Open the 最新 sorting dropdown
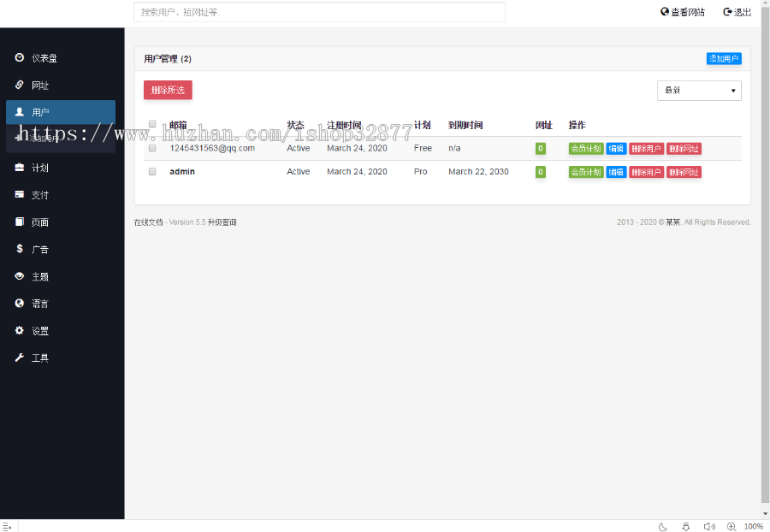The width and height of the screenshot is (770, 532). click(699, 91)
